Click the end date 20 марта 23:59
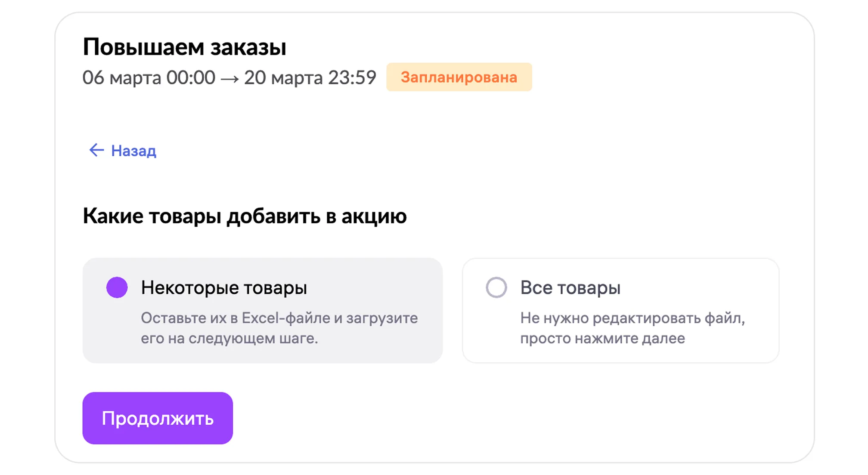Viewport: 868px width, 475px height. [x=310, y=78]
